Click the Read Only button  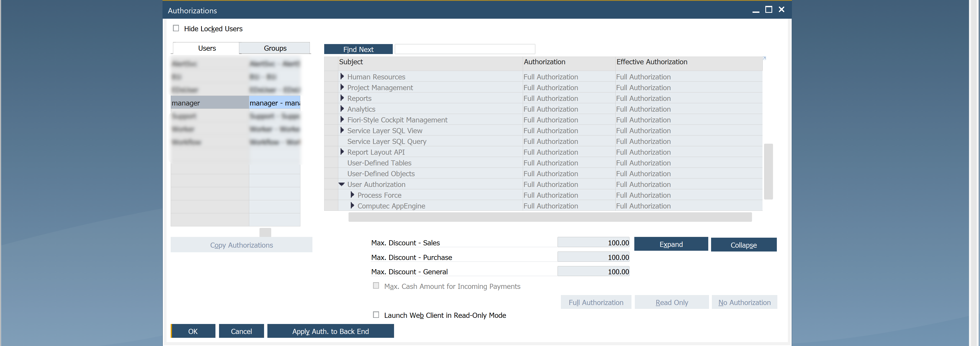pos(671,302)
